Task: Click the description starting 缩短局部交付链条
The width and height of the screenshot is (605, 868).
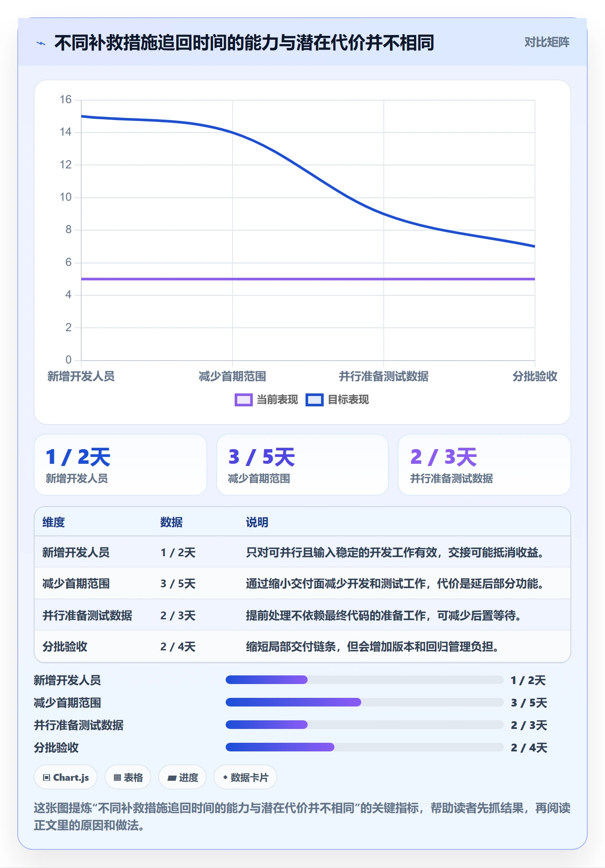Action: [x=372, y=646]
